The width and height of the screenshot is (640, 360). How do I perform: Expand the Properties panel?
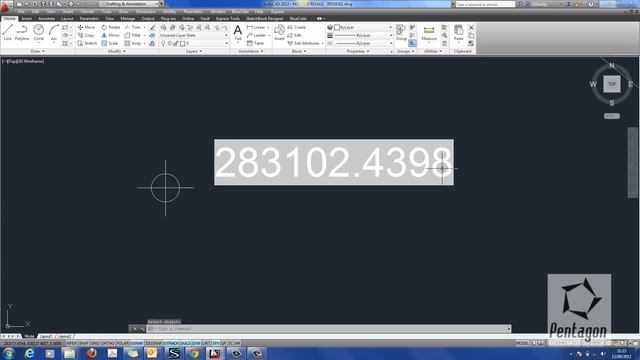point(358,51)
